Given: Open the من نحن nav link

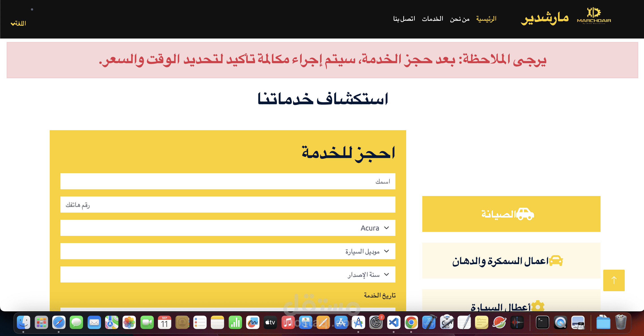Looking at the screenshot, I should coord(459,19).
